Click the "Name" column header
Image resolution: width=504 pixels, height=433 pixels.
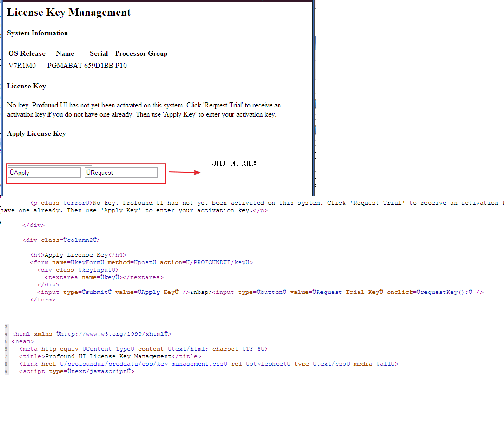point(65,53)
